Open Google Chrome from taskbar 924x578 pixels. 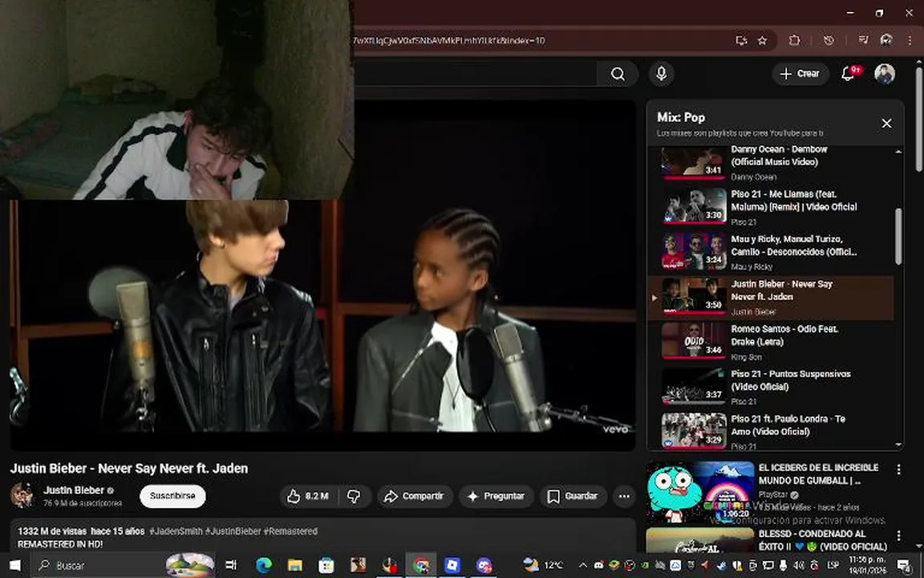pos(421,565)
